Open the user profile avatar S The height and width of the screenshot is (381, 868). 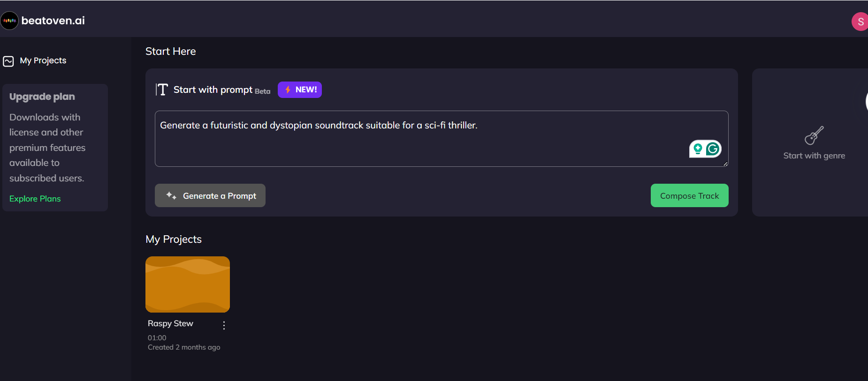click(860, 22)
